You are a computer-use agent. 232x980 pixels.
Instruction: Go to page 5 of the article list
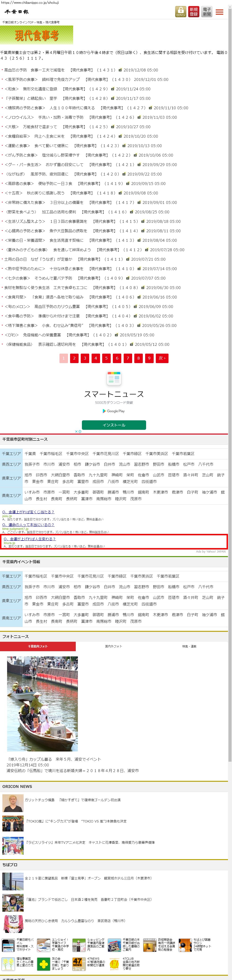click(106, 358)
